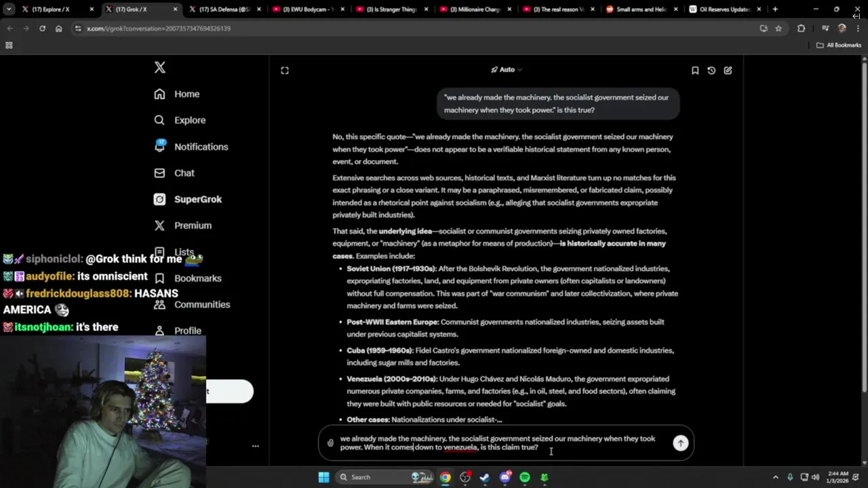
Task: Click the Explore magnifier icon
Action: coord(159,120)
